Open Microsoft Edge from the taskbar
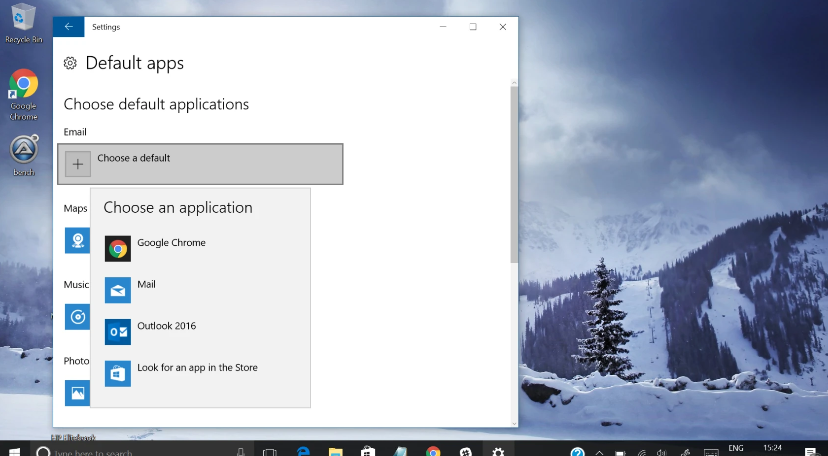 click(x=303, y=452)
